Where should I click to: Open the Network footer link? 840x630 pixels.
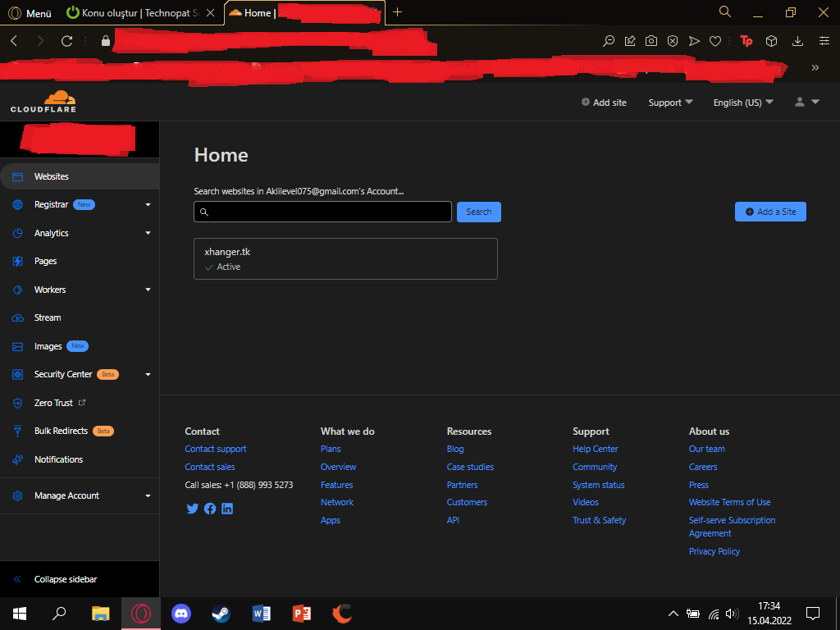(x=337, y=502)
